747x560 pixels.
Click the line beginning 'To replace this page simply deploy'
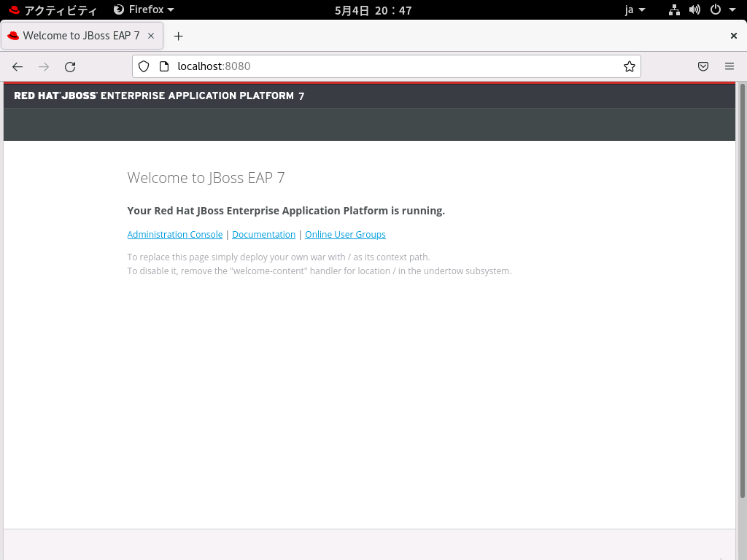(278, 257)
